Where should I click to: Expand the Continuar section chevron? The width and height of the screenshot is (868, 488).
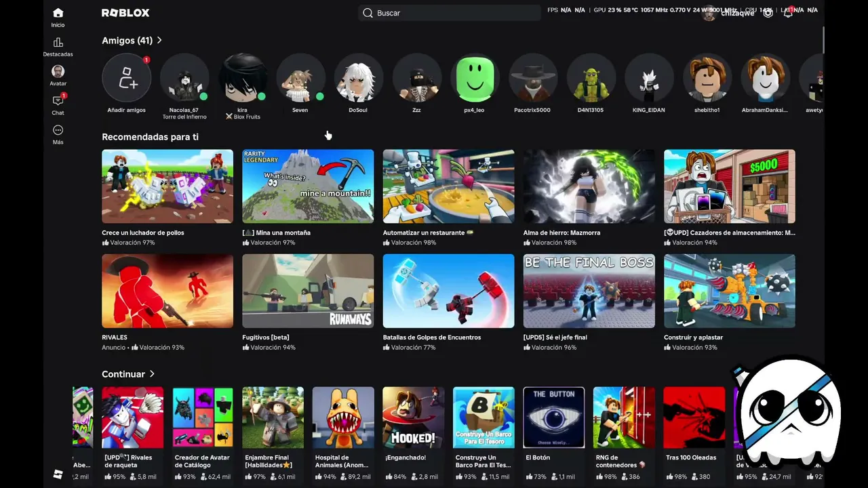tap(152, 374)
